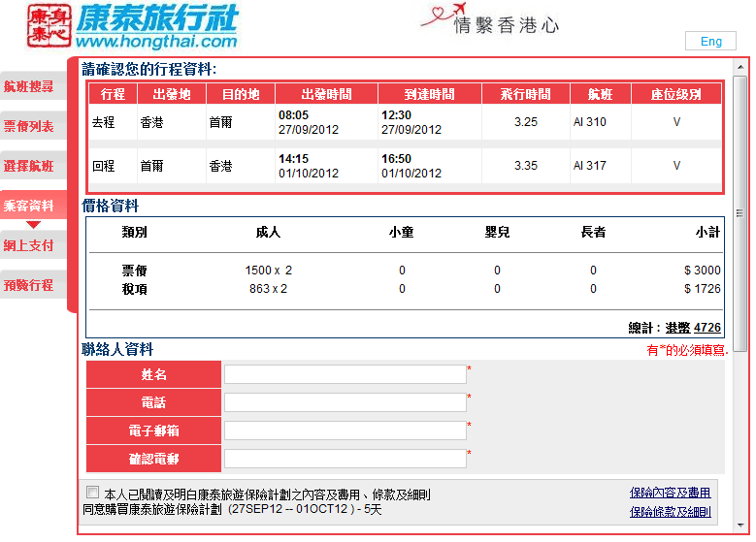Click the scrollbar down arrow
The width and height of the screenshot is (756, 542).
pyautogui.click(x=740, y=526)
